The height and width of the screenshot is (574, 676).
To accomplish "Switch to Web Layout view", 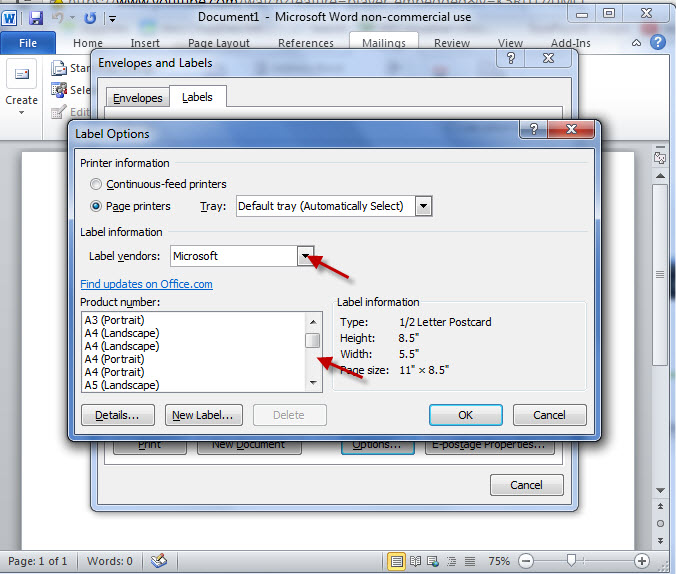I will [433, 561].
